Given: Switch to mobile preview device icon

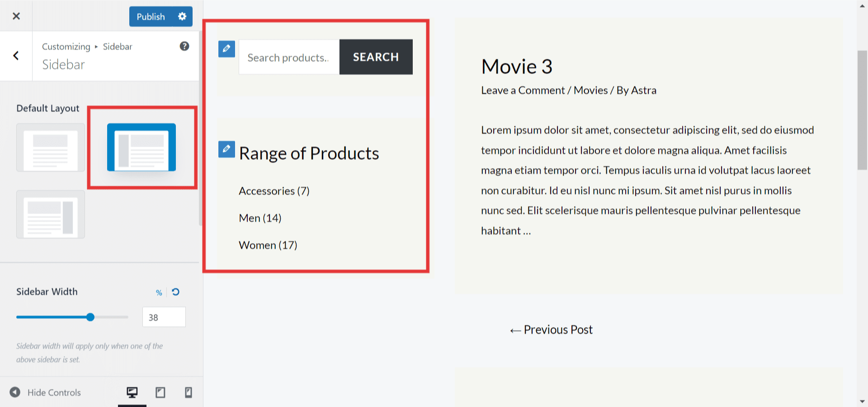Looking at the screenshot, I should (x=189, y=392).
